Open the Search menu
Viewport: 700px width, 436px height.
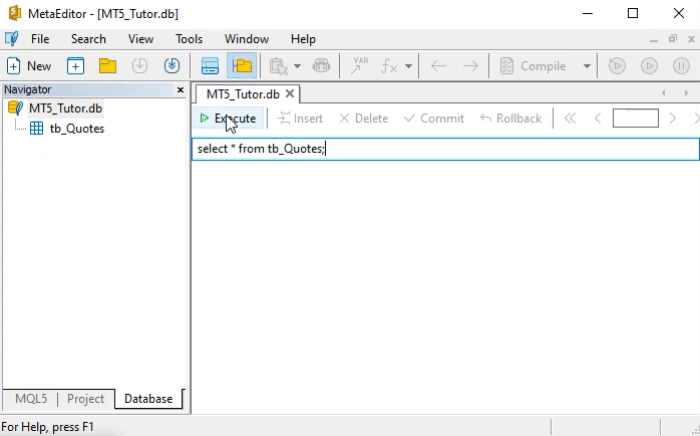[88, 39]
